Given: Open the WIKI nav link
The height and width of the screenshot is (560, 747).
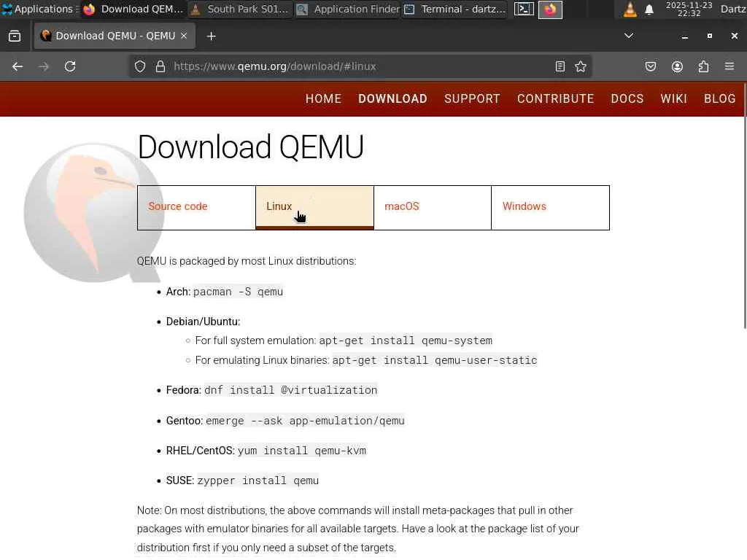Looking at the screenshot, I should (x=673, y=98).
